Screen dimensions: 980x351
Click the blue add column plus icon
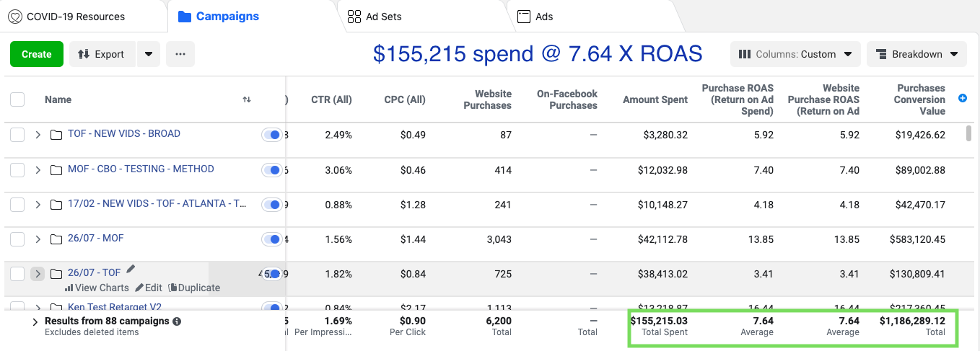point(962,98)
